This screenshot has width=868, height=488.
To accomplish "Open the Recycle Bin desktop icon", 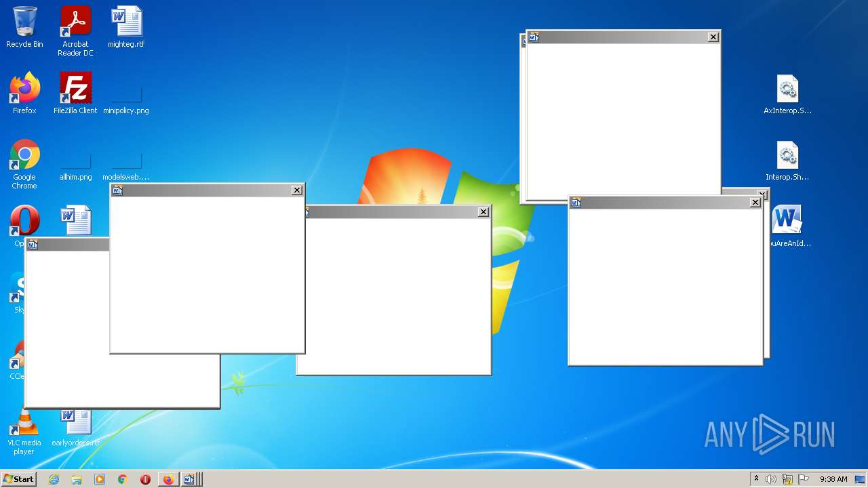I will pos(24,27).
